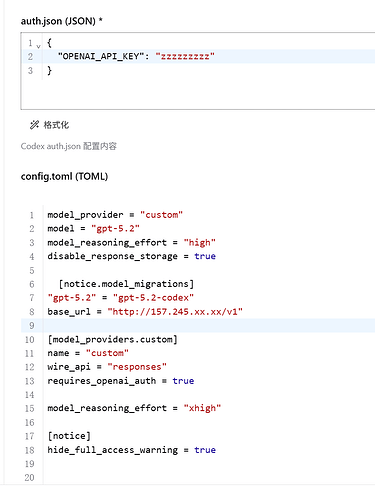Click the model = "gpt-5.2" line
This screenshot has width=375, height=500.
click(93, 229)
